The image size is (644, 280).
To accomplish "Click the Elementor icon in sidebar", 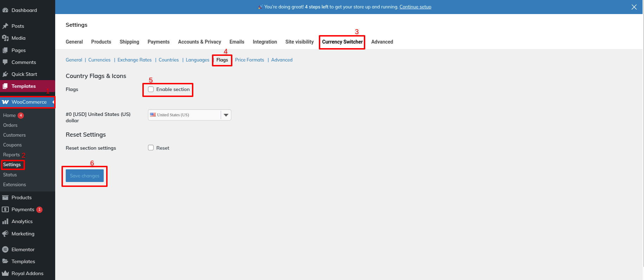I will 5,249.
